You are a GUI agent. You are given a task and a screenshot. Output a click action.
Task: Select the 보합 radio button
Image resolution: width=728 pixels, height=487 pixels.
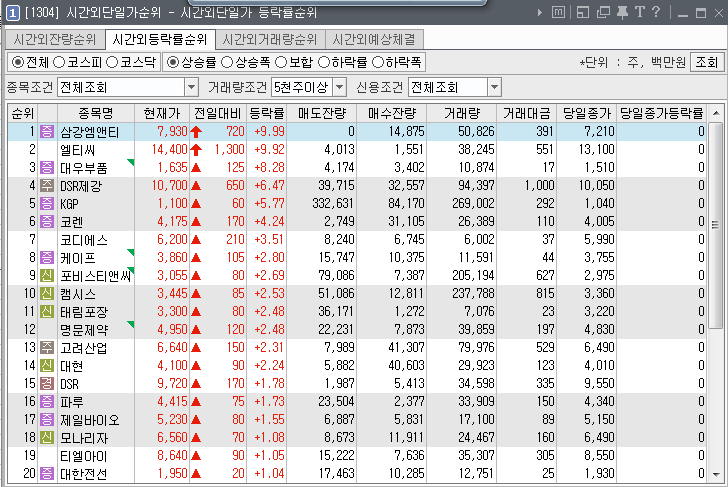click(x=281, y=62)
